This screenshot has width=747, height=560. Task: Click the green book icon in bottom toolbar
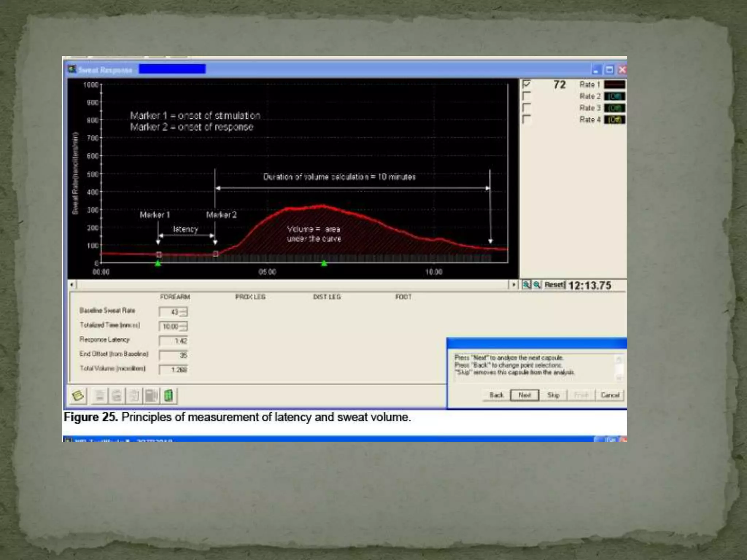169,396
